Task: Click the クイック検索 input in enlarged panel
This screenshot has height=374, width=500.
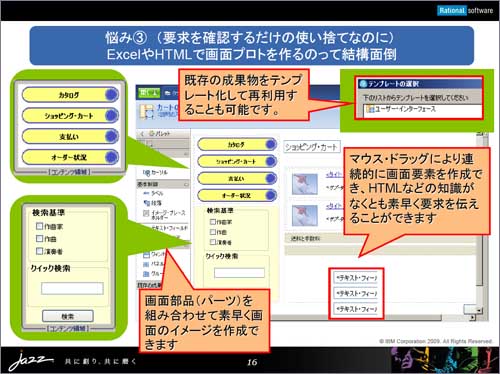Action: [72, 288]
